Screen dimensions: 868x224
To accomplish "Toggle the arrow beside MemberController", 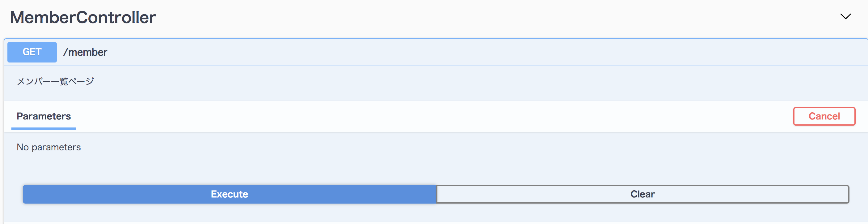I will pos(845,16).
